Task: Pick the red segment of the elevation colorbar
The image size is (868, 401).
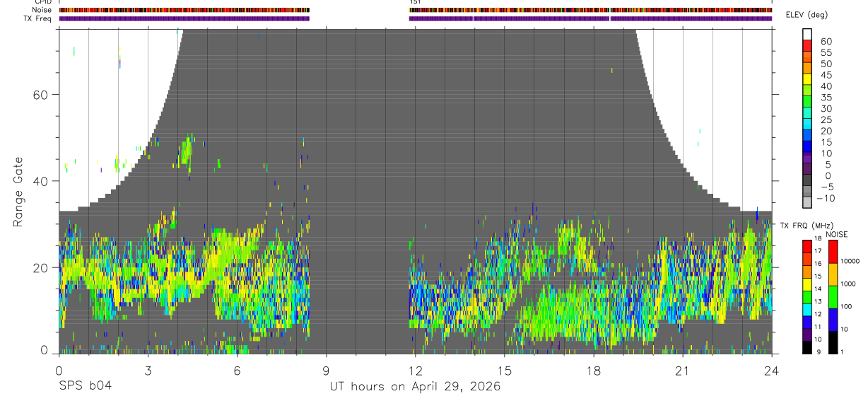Action: click(x=807, y=45)
